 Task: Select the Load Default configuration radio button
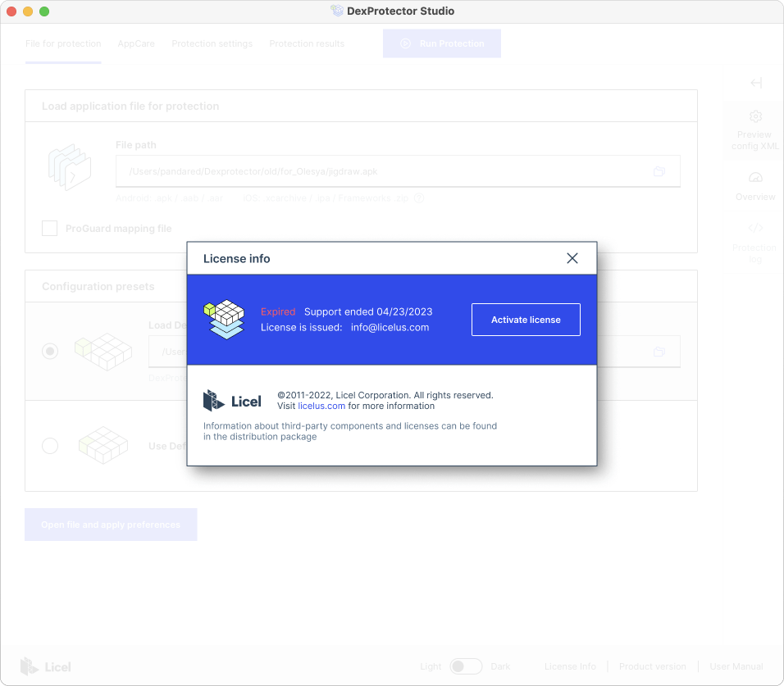(x=50, y=352)
